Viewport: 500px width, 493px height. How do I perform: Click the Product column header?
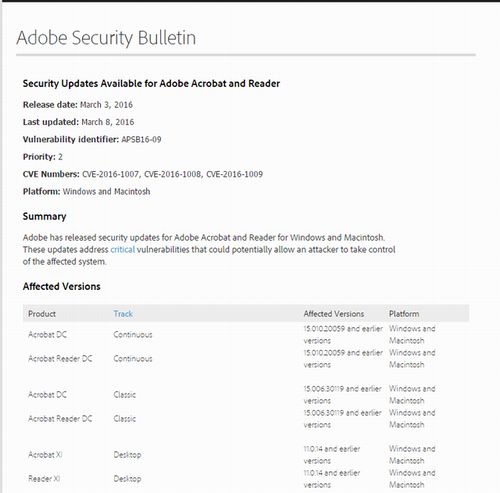[x=42, y=314]
